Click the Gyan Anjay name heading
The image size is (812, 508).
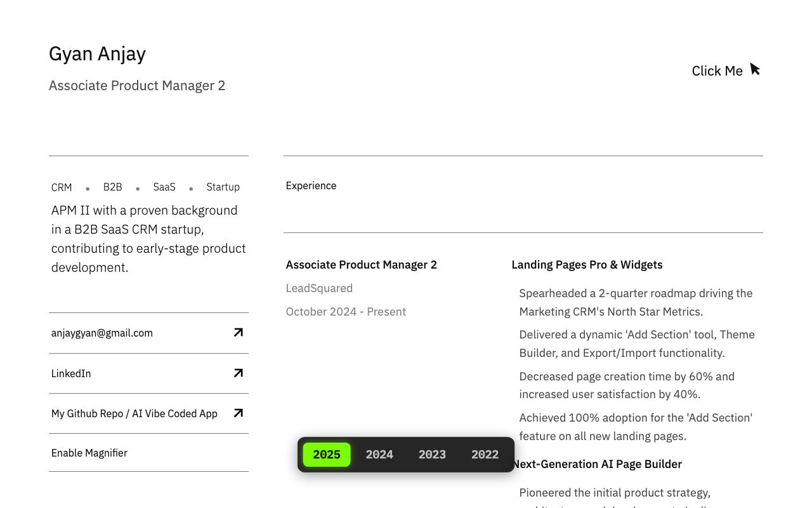(97, 54)
